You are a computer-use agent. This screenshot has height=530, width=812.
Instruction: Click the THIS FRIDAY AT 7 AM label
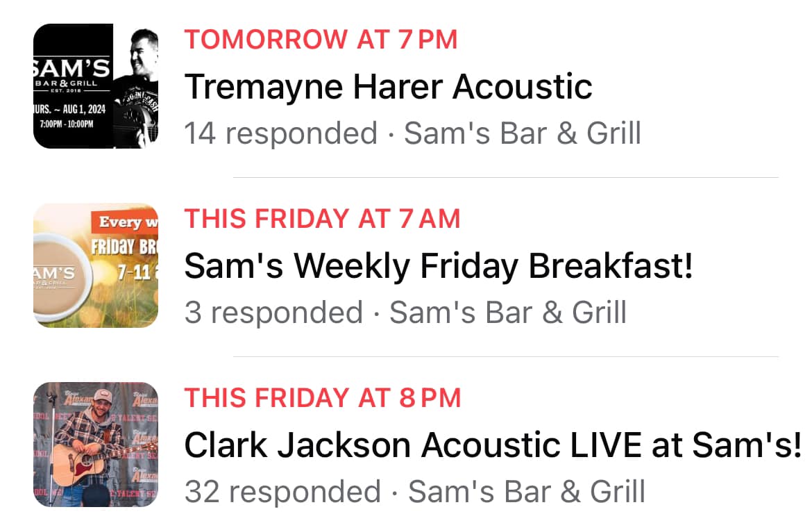(x=322, y=219)
